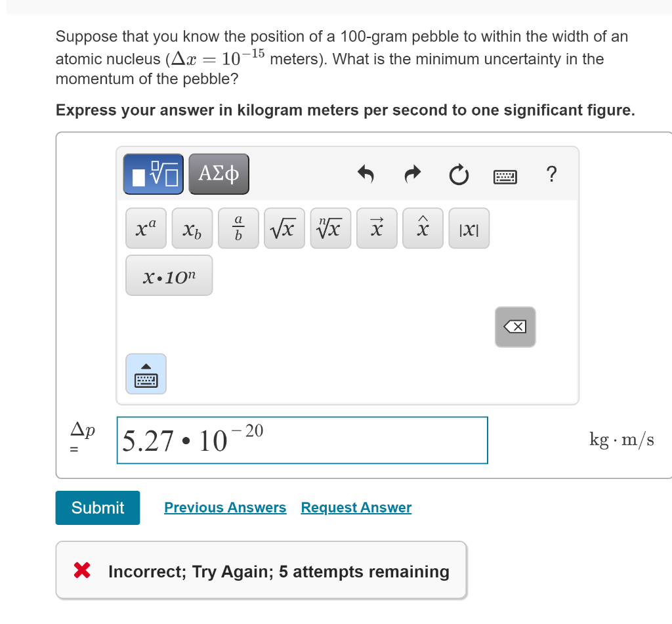This screenshot has width=672, height=624.
Task: Open the equation editor help
Action: [x=552, y=175]
